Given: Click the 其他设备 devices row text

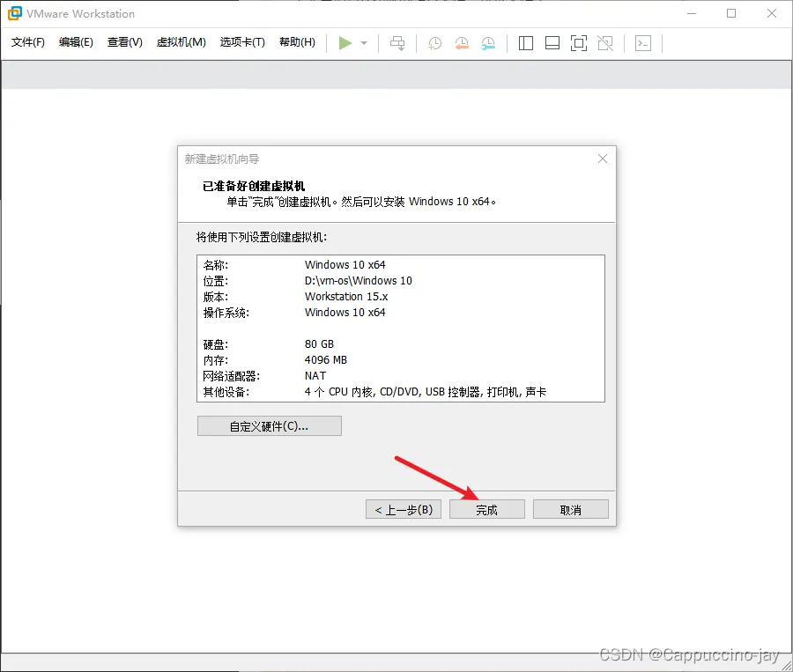Looking at the screenshot, I should pos(374,392).
